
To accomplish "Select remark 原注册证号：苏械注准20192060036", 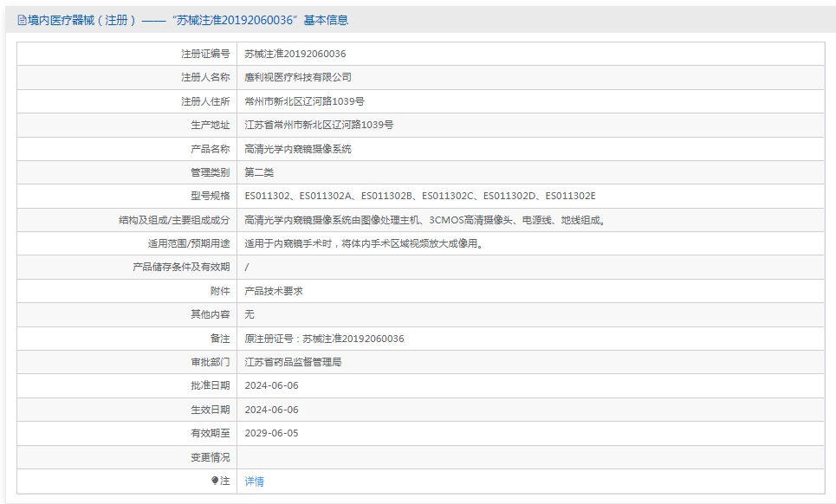I will [324, 339].
